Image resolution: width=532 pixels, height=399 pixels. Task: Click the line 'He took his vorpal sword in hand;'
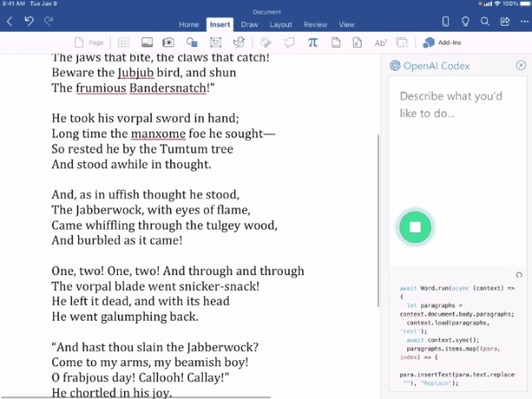tap(145, 118)
